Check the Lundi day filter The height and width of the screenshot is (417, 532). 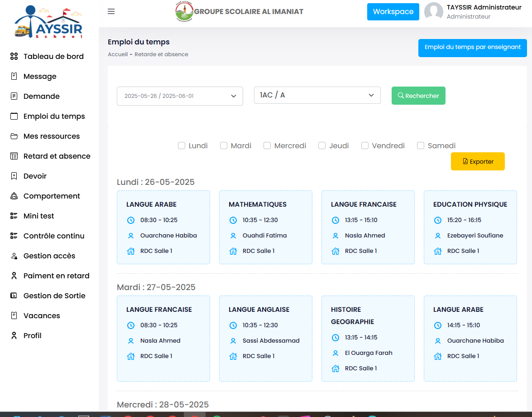click(x=182, y=145)
